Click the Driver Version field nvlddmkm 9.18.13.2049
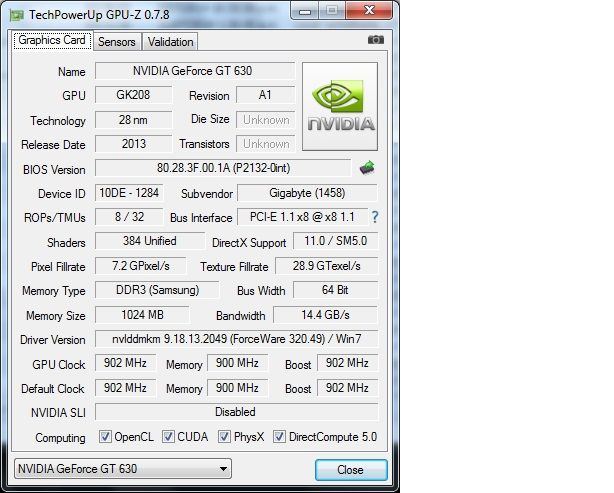Viewport: 614px width, 493px height. (x=237, y=339)
